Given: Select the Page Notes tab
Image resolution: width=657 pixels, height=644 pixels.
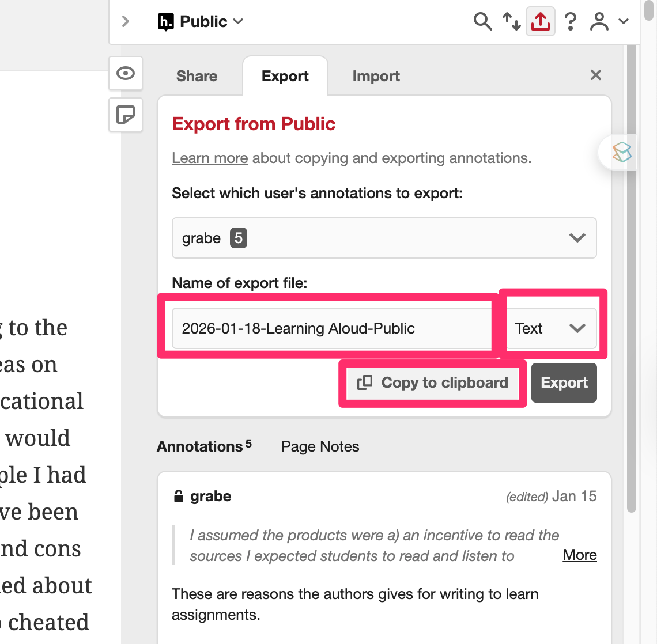Looking at the screenshot, I should (x=320, y=446).
